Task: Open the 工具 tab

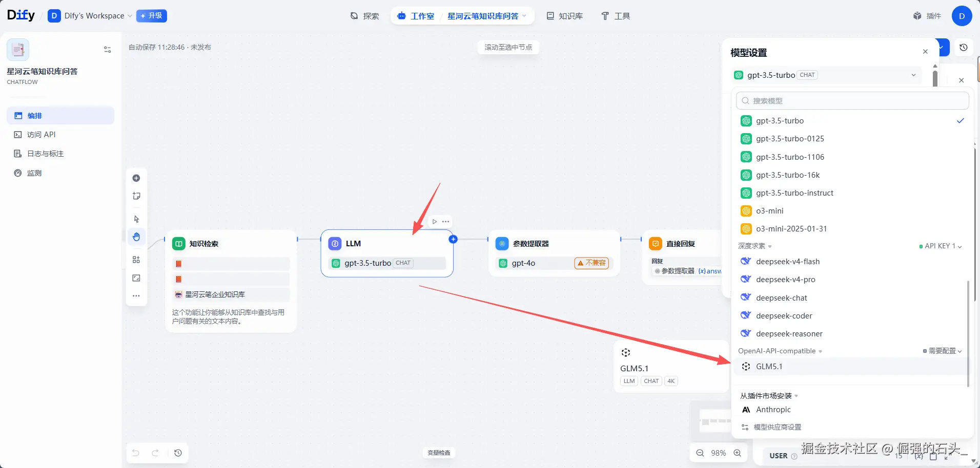Action: (x=616, y=16)
